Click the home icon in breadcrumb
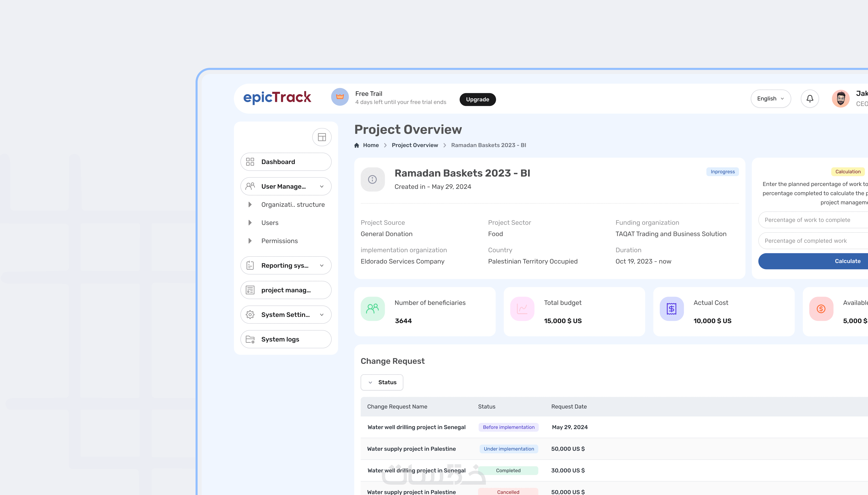This screenshot has width=868, height=495. pyautogui.click(x=356, y=145)
